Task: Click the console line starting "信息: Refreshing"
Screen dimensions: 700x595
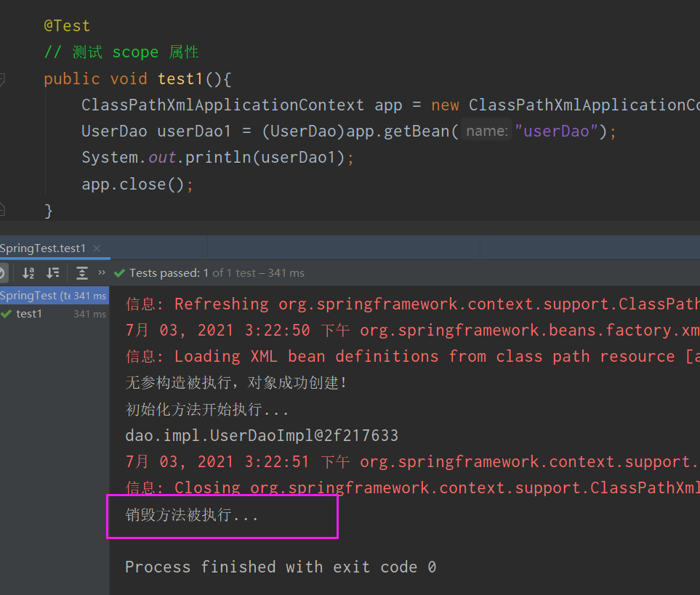Action: [x=412, y=304]
